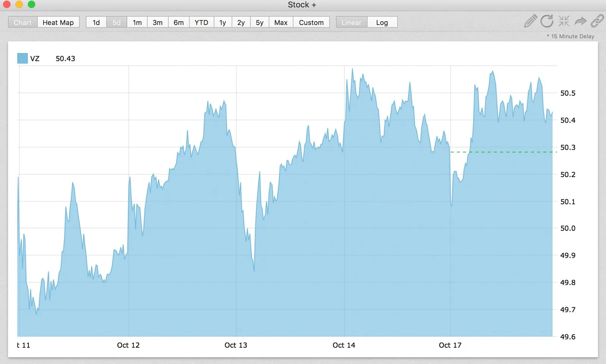Refresh the chart data
Screen dimensions: 606x364
click(547, 21)
